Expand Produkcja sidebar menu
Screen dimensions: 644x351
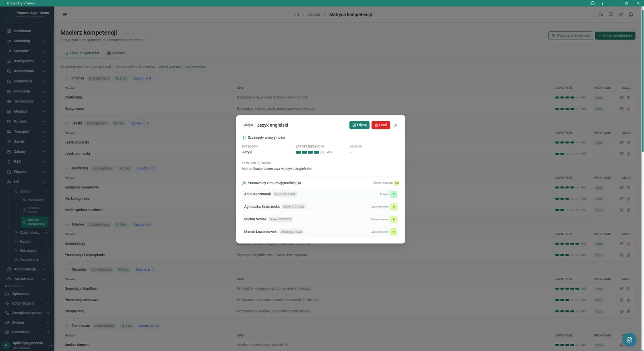(x=27, y=91)
